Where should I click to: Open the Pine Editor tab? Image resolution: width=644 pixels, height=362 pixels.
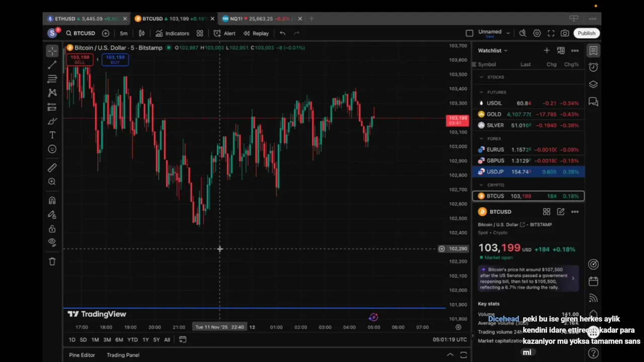click(82, 355)
